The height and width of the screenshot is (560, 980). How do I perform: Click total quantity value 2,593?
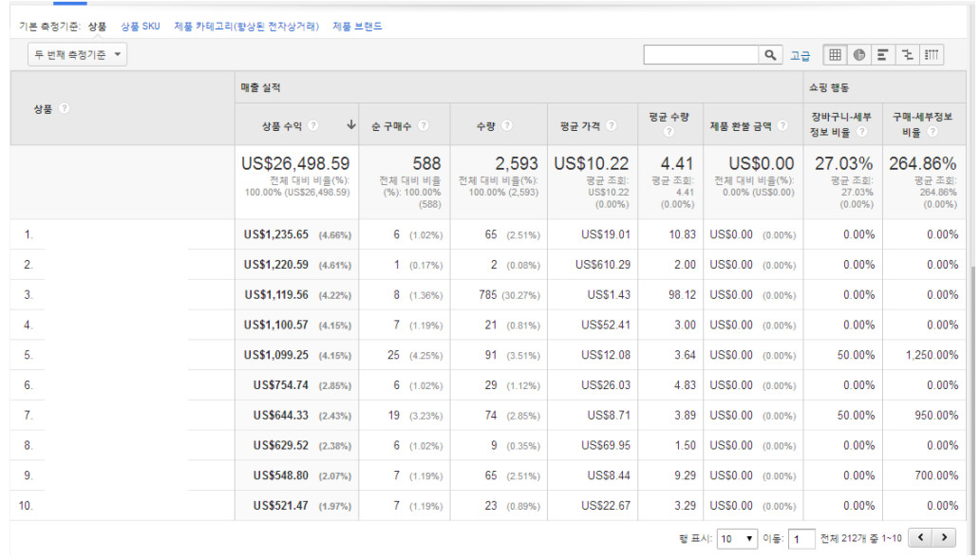pos(517,163)
